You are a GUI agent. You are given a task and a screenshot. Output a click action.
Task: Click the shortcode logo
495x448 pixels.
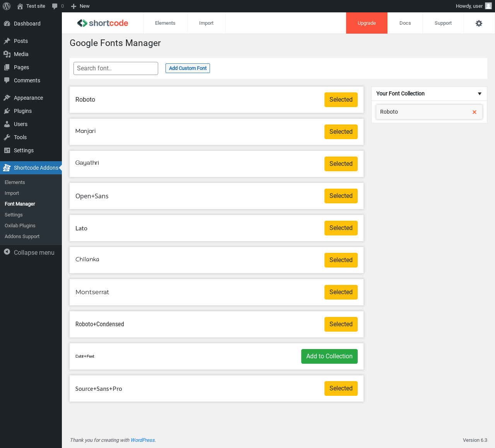tap(102, 23)
